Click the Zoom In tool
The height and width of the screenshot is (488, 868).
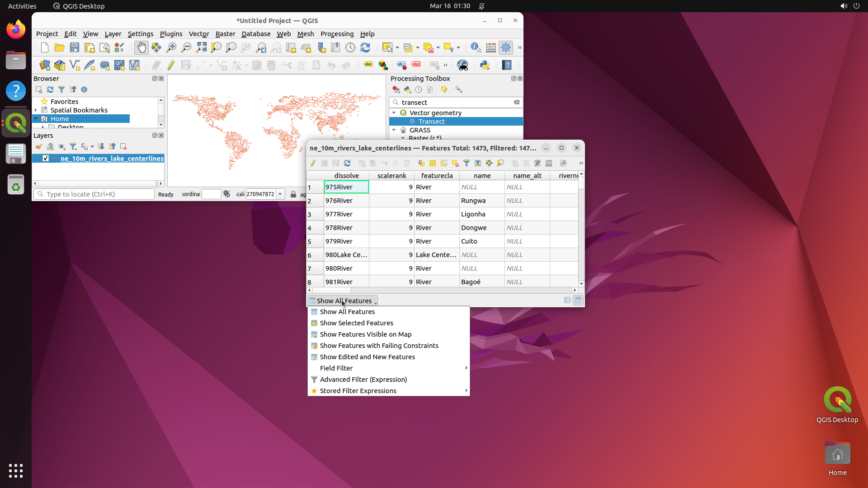click(x=171, y=47)
